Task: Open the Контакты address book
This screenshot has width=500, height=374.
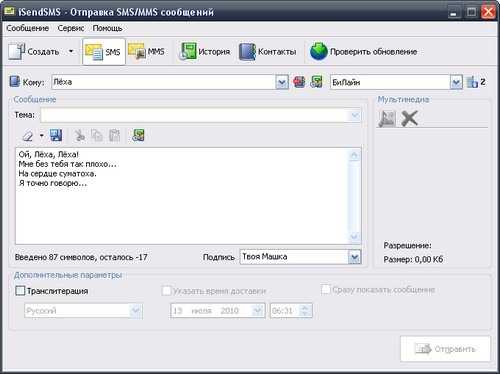Action: (268, 52)
